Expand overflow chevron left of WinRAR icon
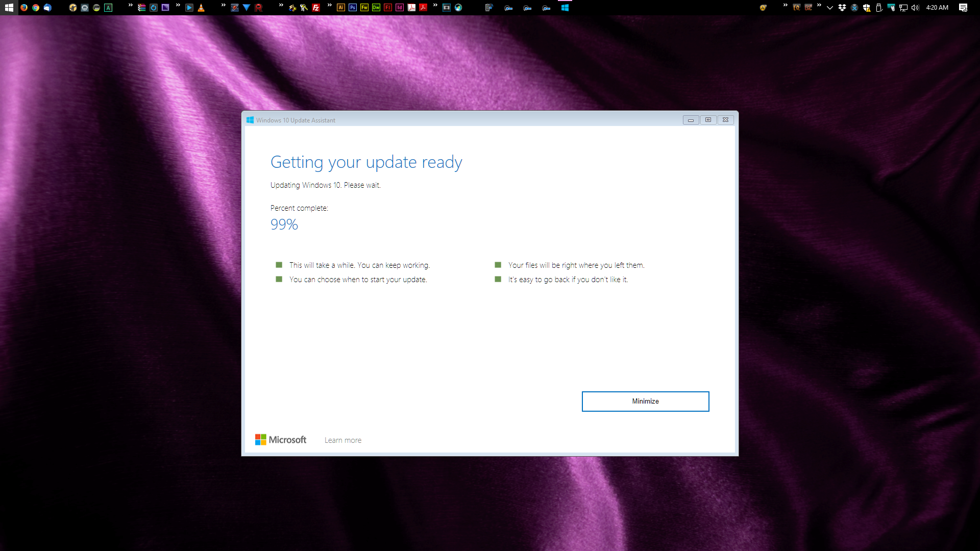 click(x=131, y=6)
